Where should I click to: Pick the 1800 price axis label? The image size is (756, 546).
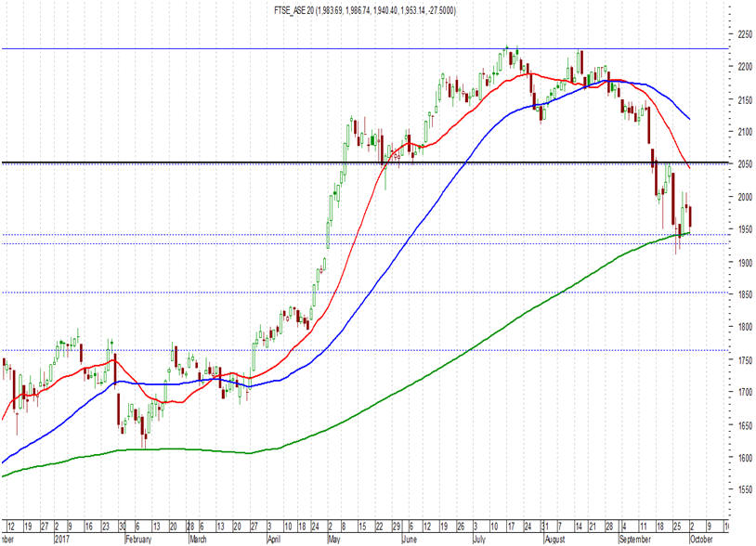(745, 327)
